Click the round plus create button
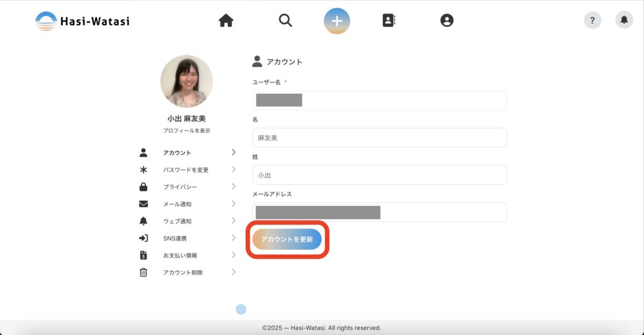The height and width of the screenshot is (335, 644). 337,21
